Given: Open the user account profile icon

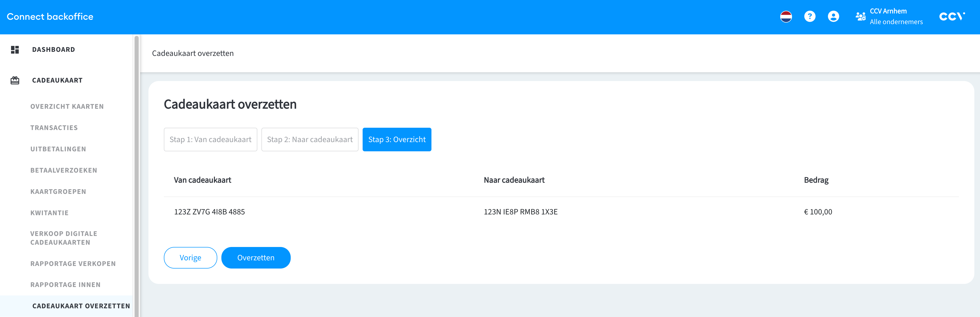Looking at the screenshot, I should click(833, 17).
